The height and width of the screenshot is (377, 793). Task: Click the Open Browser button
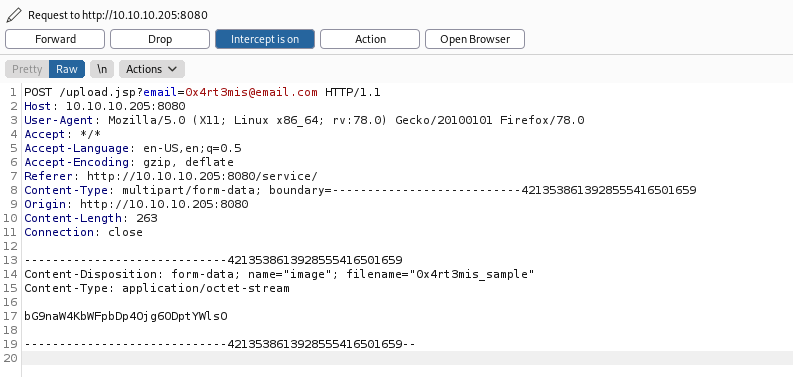pos(475,39)
